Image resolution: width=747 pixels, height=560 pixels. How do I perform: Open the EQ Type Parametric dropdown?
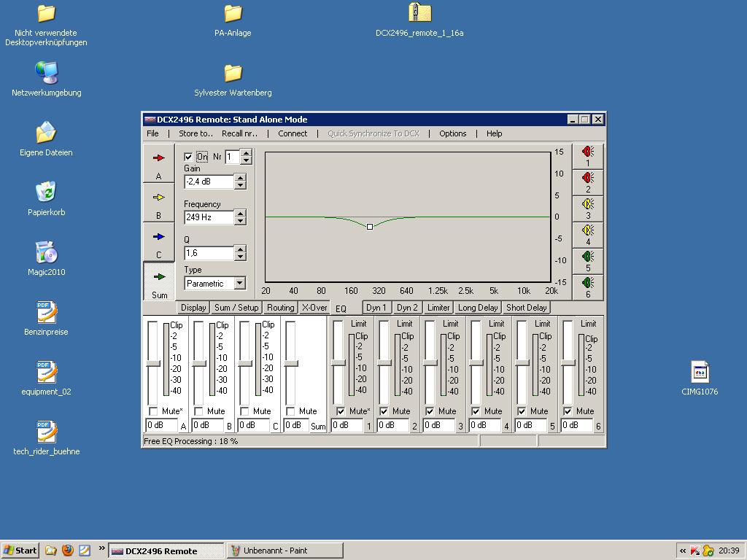(x=239, y=284)
